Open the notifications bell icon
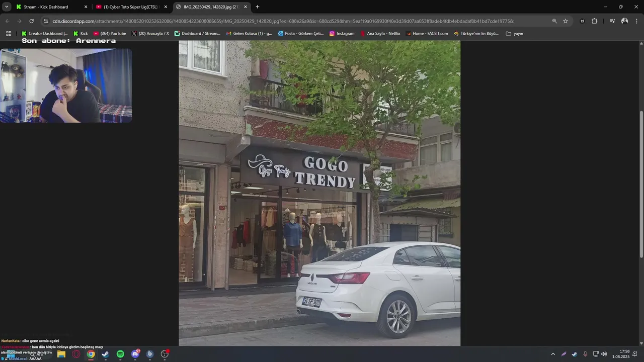 coord(635,354)
